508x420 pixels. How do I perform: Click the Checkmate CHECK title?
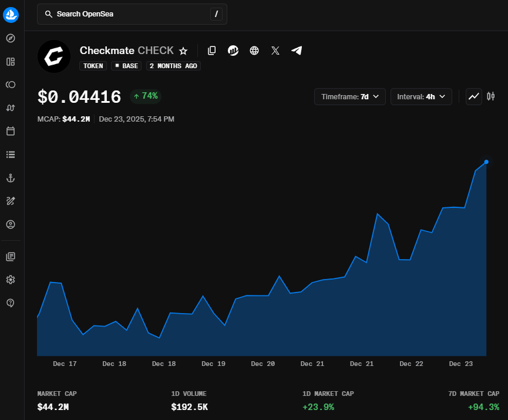tap(127, 51)
